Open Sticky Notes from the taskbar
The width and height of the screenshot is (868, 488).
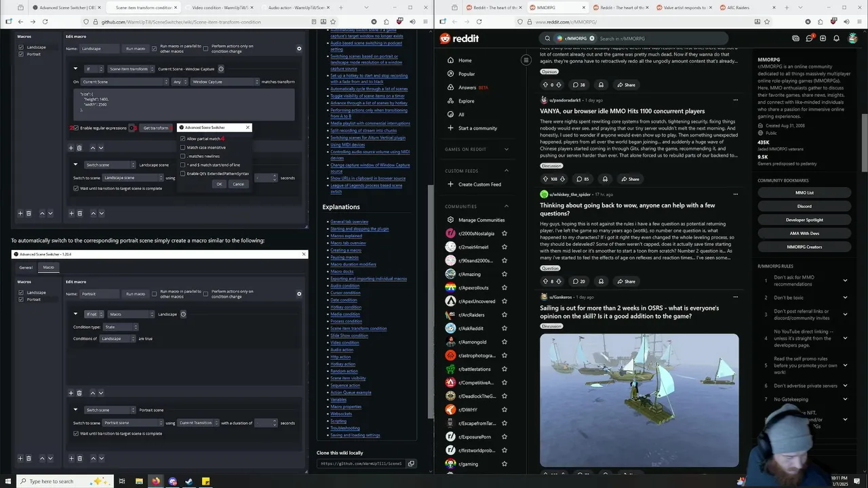coord(205,481)
